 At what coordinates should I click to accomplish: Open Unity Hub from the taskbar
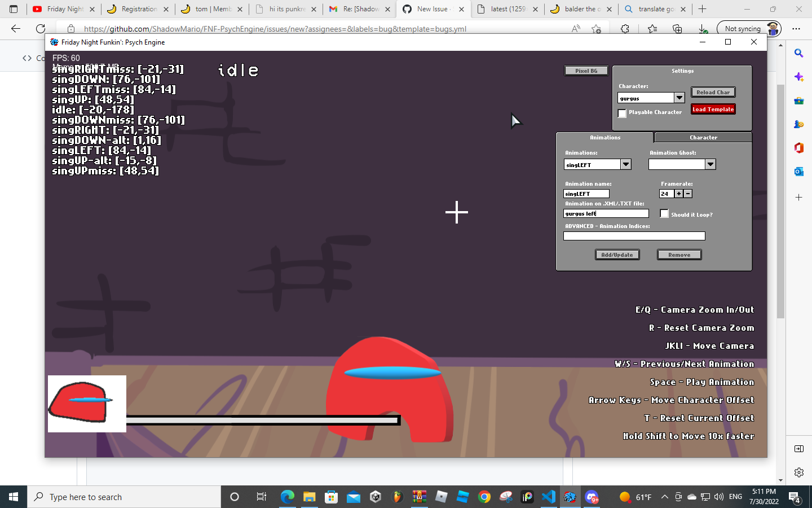tap(375, 497)
